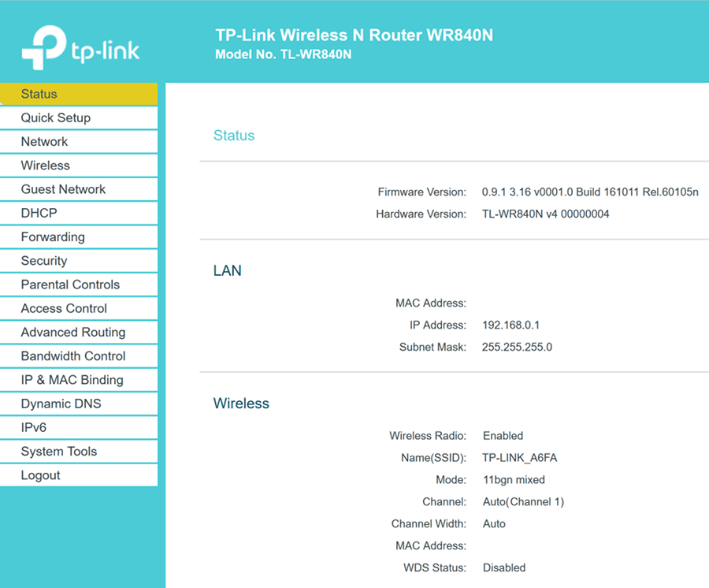This screenshot has width=709, height=588.
Task: Click the SSID value TP-LINK_A6FA
Action: click(520, 458)
